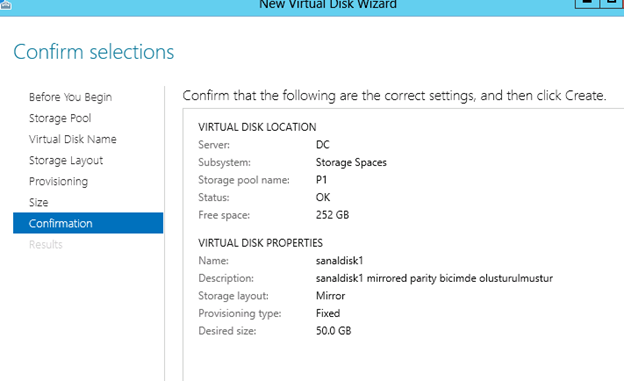Switch to the Size step

coord(39,203)
